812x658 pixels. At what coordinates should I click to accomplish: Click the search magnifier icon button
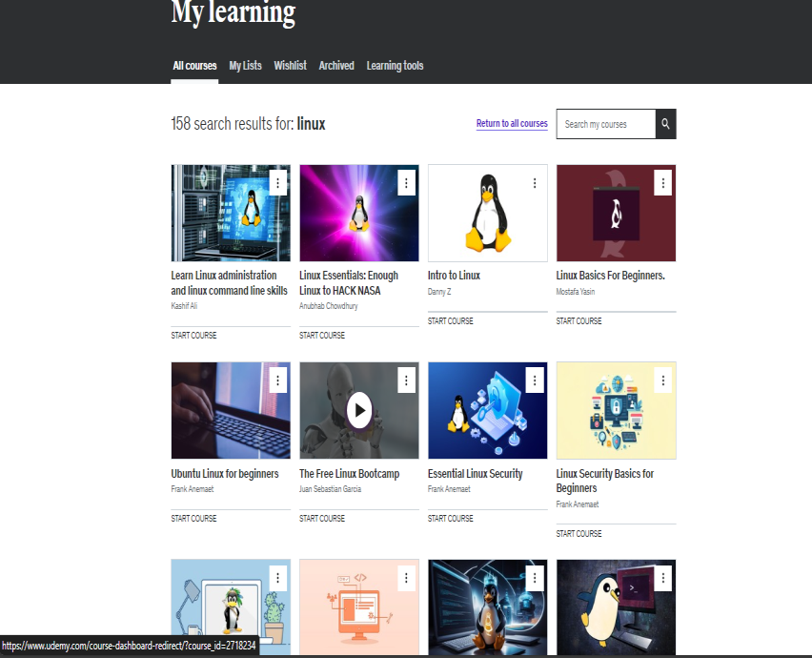(665, 124)
